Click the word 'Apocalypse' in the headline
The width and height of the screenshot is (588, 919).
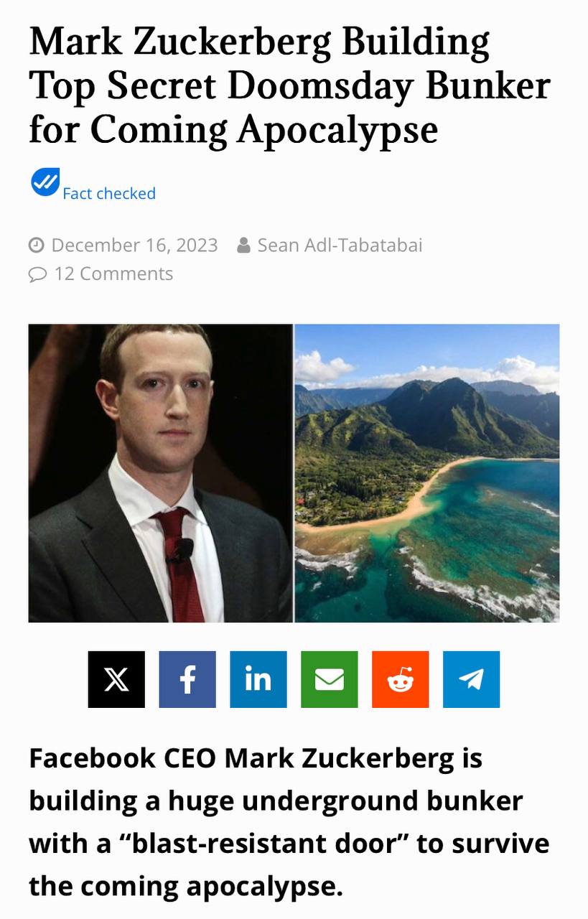337,129
